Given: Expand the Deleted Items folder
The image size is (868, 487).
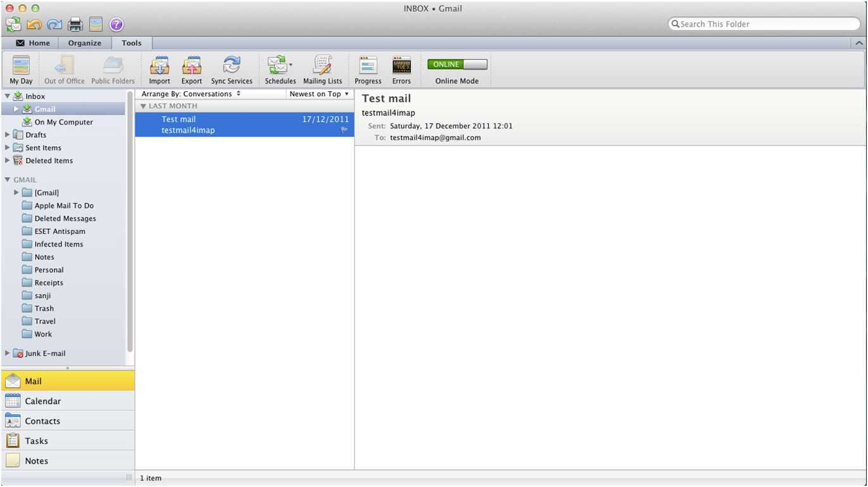Looking at the screenshot, I should pos(8,161).
